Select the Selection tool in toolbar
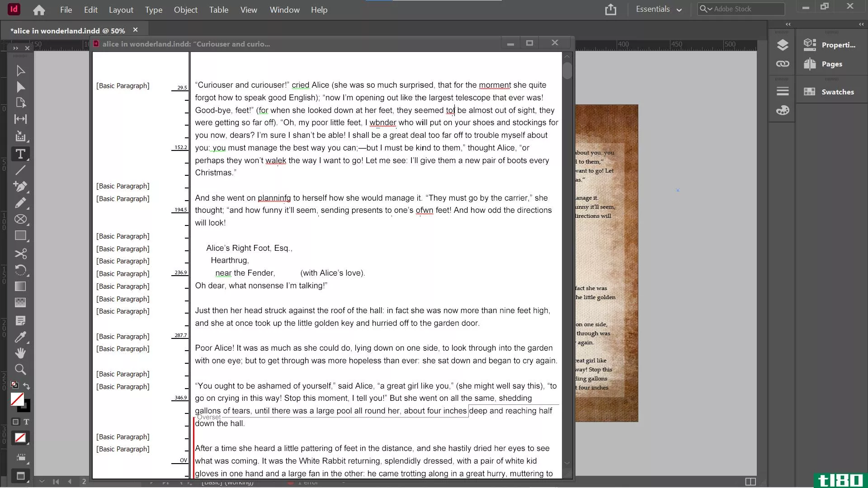 20,70
